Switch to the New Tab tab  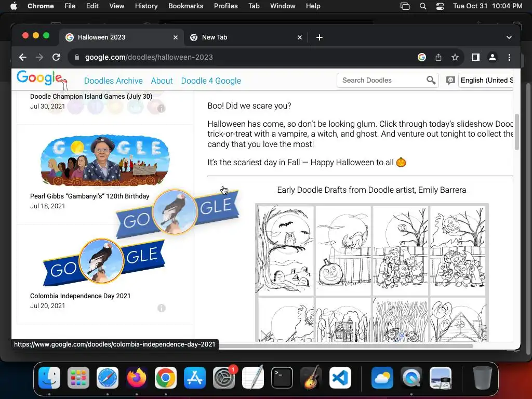[246, 37]
